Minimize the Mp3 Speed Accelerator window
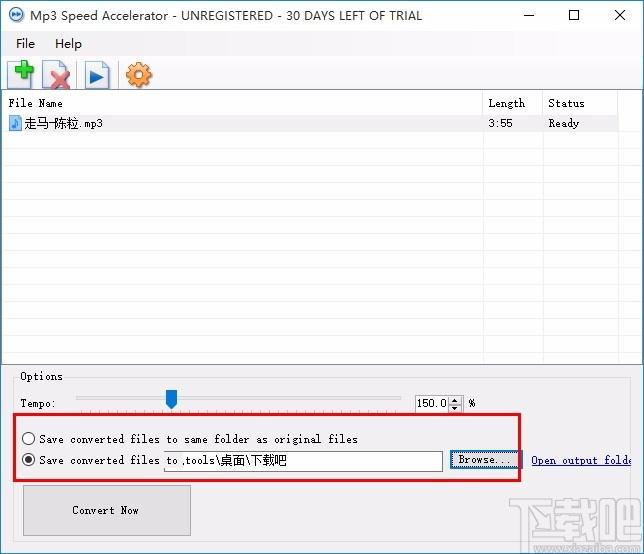The image size is (644, 554). point(529,16)
